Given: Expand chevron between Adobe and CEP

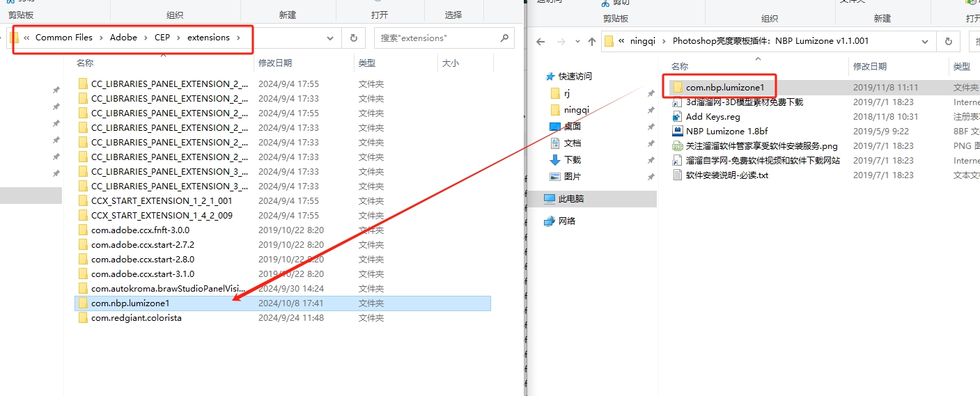Looking at the screenshot, I should pos(146,38).
